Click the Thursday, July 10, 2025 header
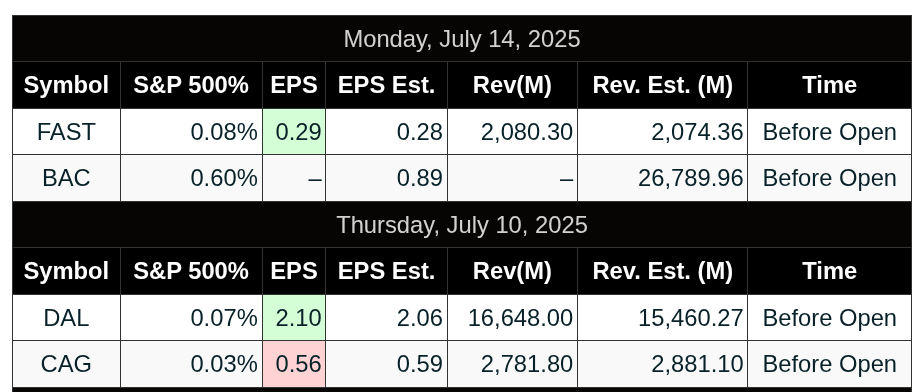Screen dimensions: 914x392 click(462, 225)
